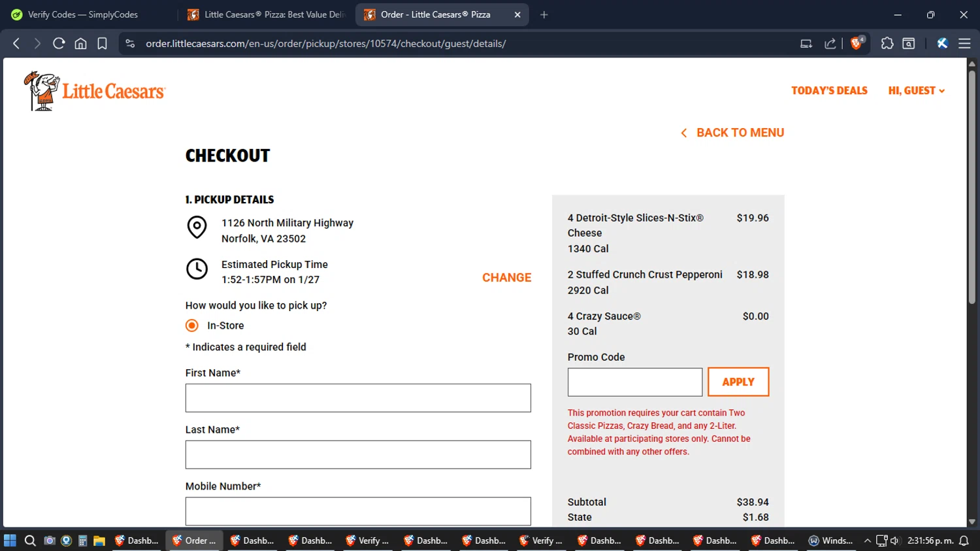Viewport: 980px width, 551px height.
Task: Open the browser hamburger menu
Action: click(964, 44)
